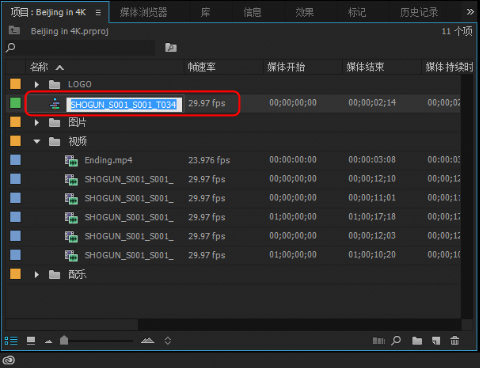Click media end value 00;00;02;14
The width and height of the screenshot is (480, 368).
click(372, 103)
